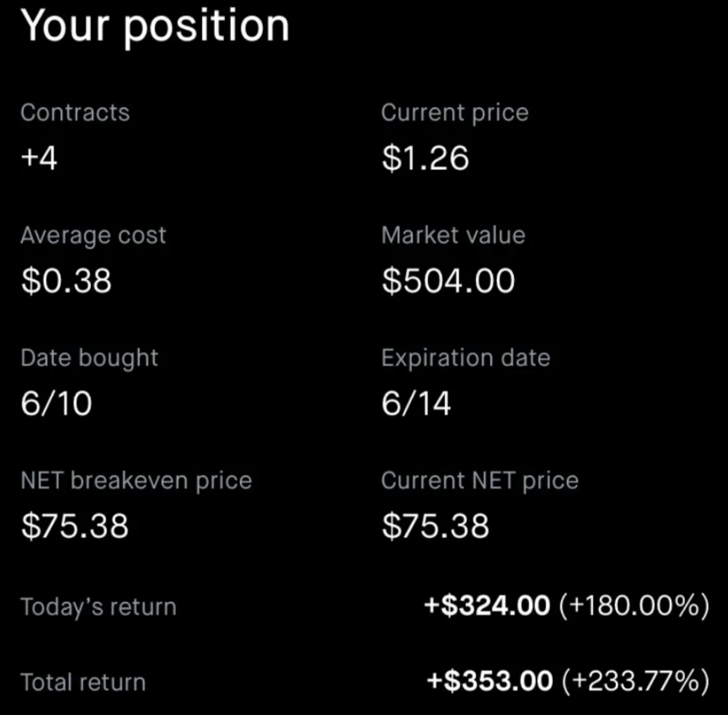Select the 6/10 date bought value
The image size is (728, 715).
click(x=56, y=404)
